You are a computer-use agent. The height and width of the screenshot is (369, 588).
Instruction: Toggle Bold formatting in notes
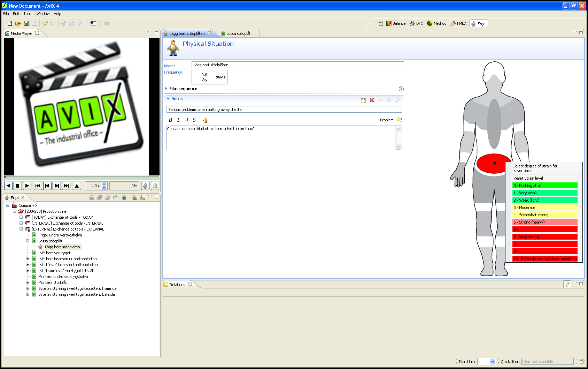pyautogui.click(x=170, y=120)
